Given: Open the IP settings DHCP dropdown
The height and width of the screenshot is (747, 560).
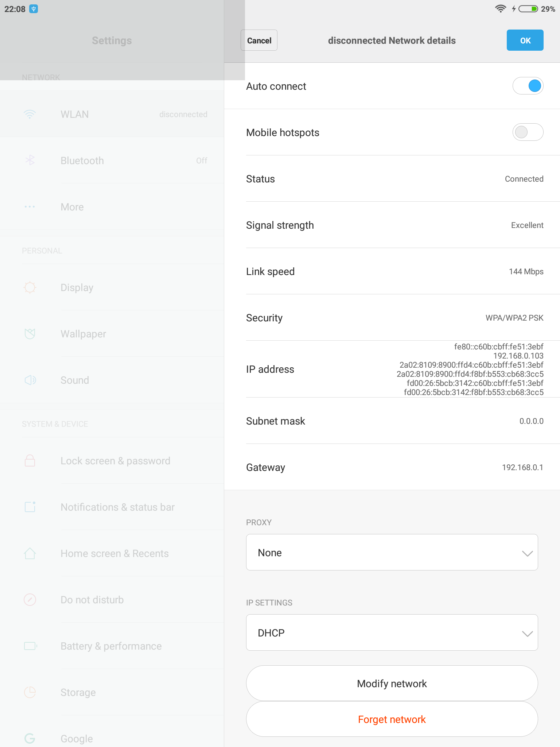Looking at the screenshot, I should coord(392,632).
